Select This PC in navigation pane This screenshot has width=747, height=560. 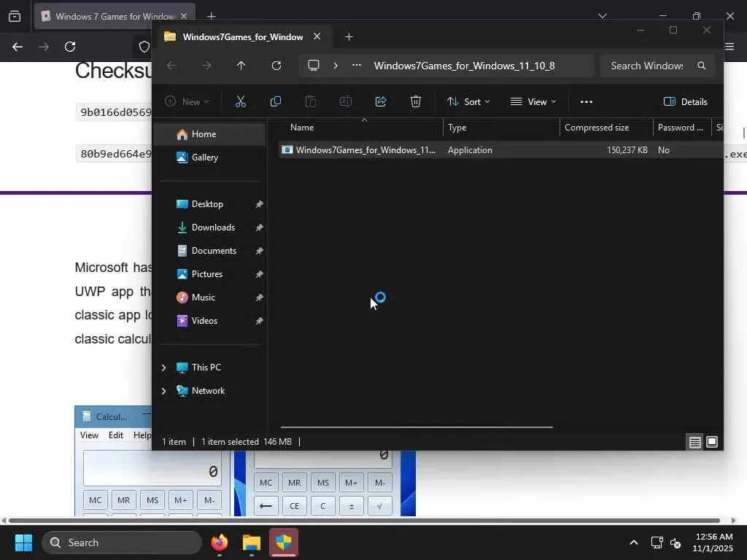(206, 367)
